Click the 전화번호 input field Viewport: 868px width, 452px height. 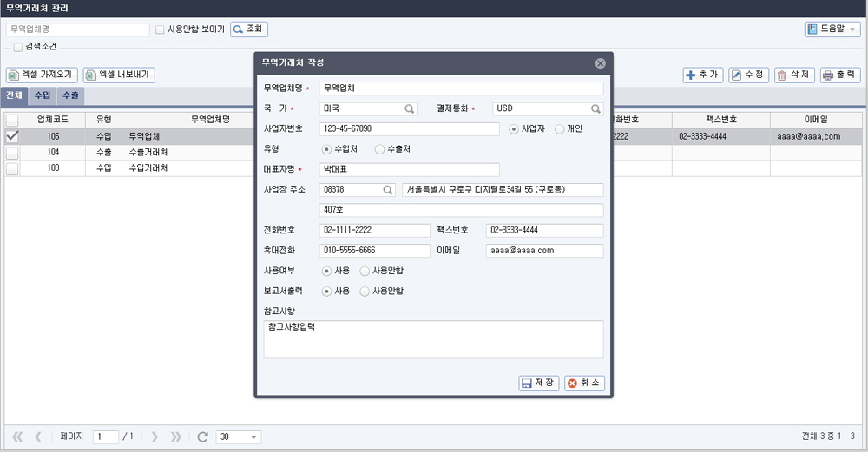pos(375,230)
